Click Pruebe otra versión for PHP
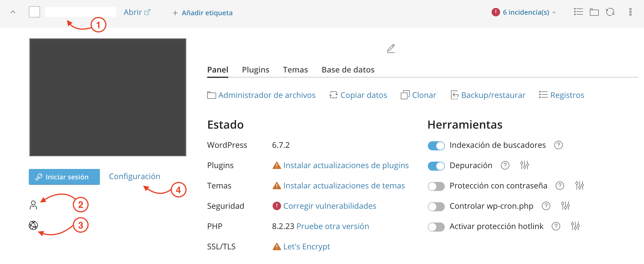The width and height of the screenshot is (644, 264). coord(333,226)
